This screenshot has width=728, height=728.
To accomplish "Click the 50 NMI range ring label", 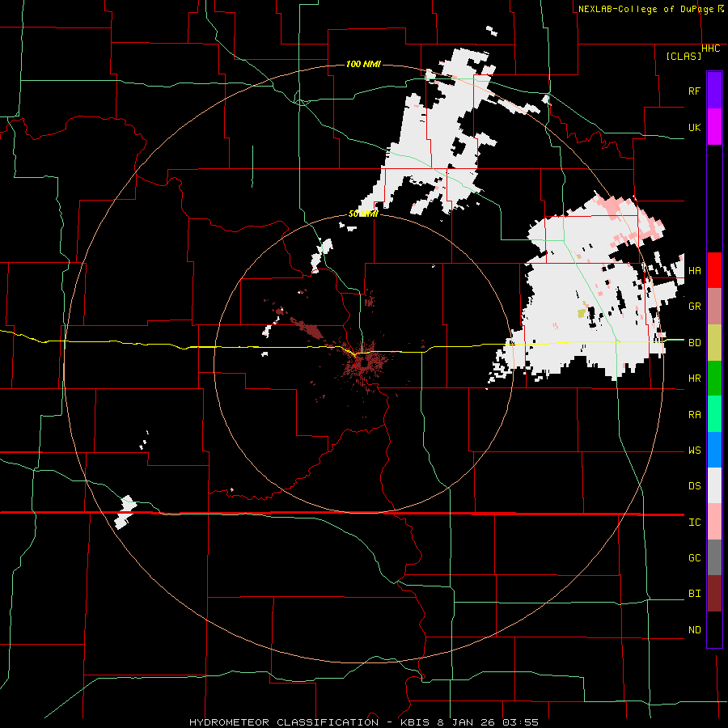I will tap(363, 214).
